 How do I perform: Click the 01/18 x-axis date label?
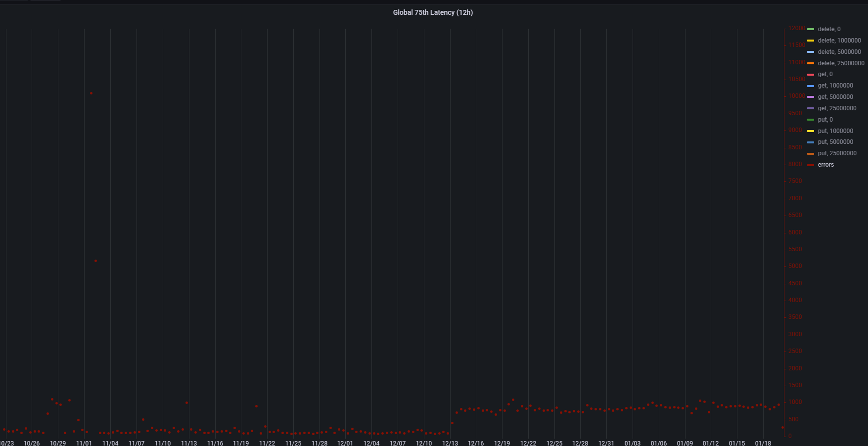pyautogui.click(x=763, y=443)
